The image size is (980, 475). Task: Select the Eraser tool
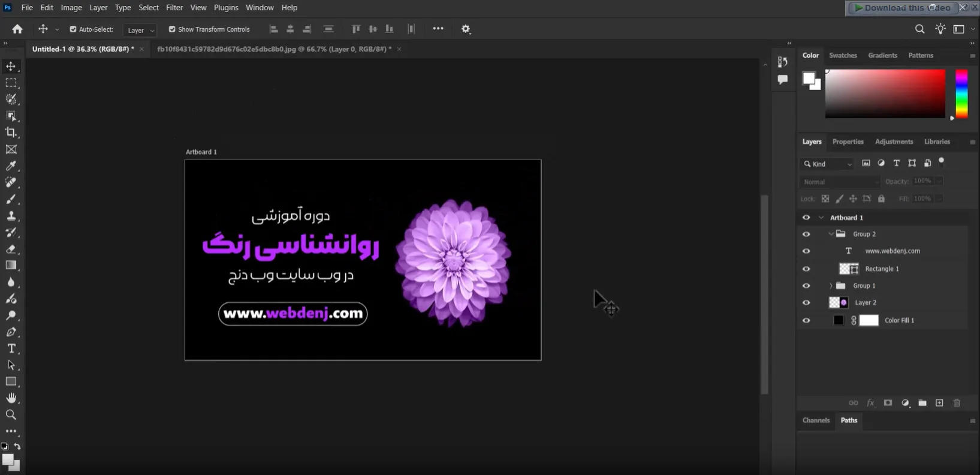pyautogui.click(x=11, y=249)
